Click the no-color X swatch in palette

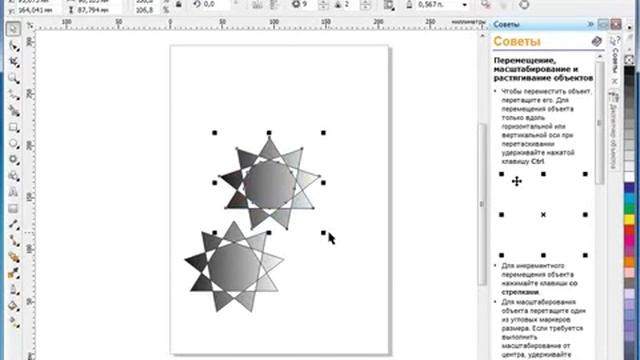pos(629,60)
